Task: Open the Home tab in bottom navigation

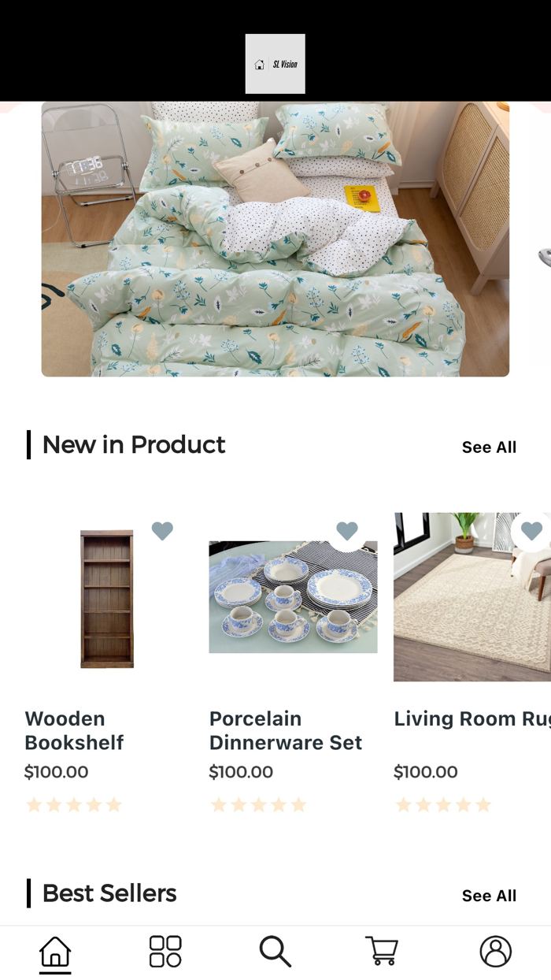Action: point(55,952)
